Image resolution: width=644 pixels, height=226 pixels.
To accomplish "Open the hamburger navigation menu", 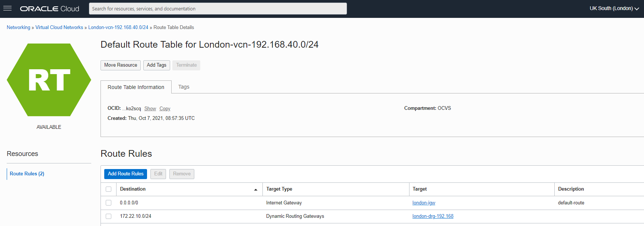I will (7, 8).
